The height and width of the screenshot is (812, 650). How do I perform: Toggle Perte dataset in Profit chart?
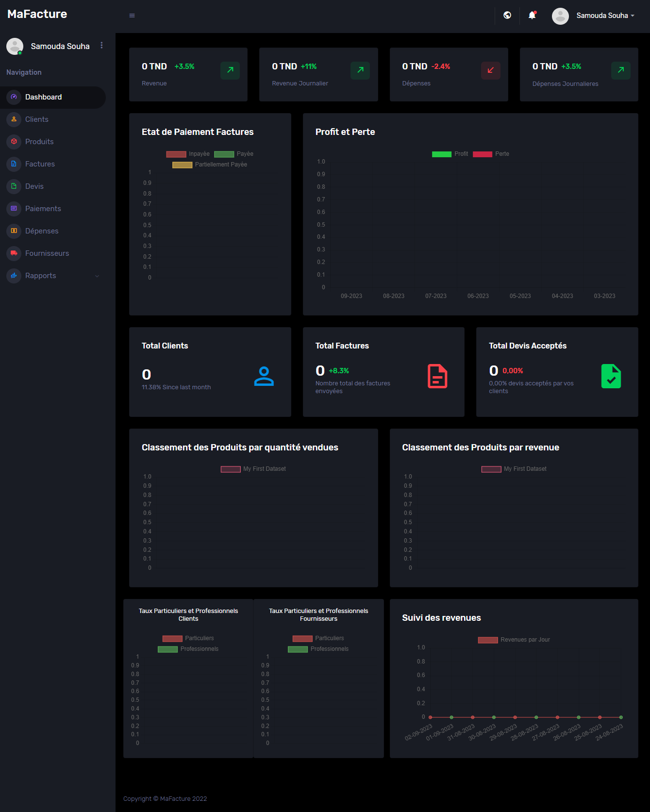coord(491,154)
